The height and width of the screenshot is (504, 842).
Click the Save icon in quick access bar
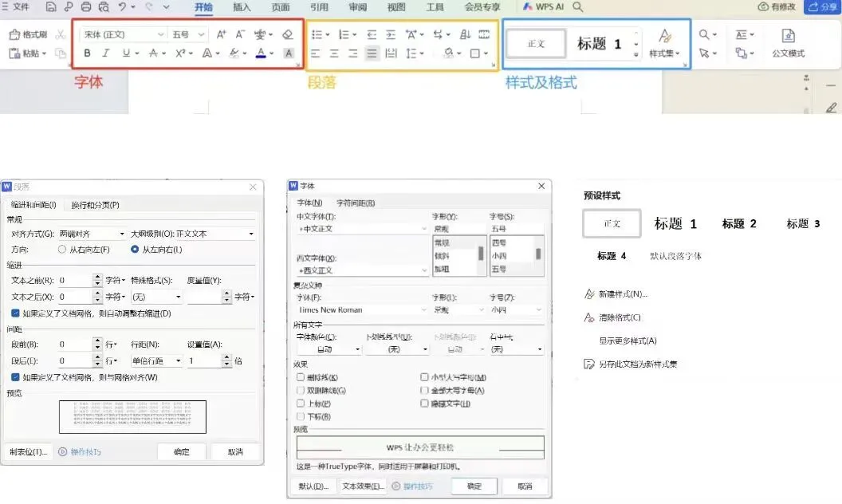click(x=51, y=7)
